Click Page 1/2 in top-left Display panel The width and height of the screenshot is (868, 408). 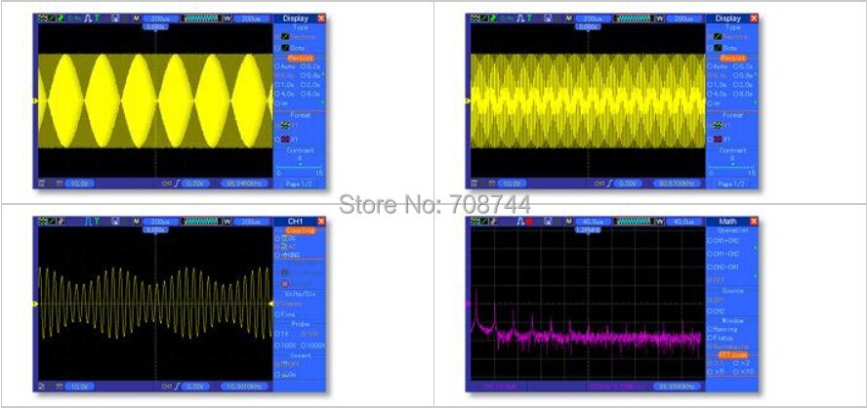tap(300, 184)
